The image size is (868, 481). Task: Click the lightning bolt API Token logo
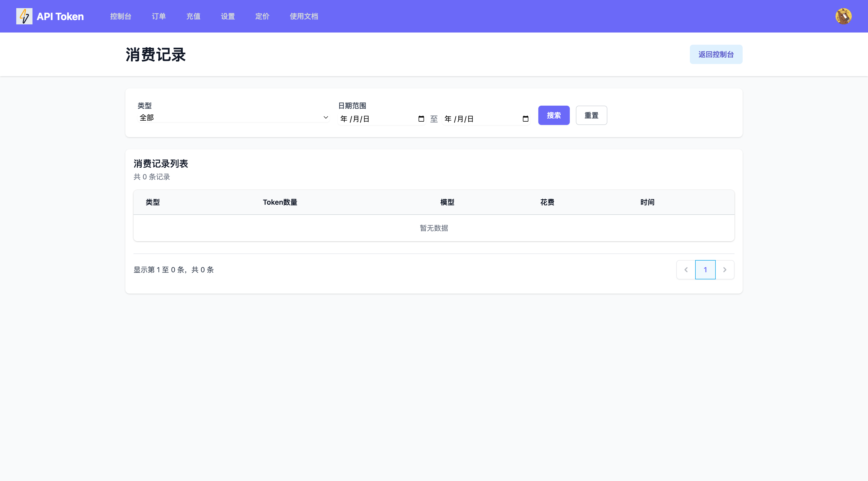point(24,16)
